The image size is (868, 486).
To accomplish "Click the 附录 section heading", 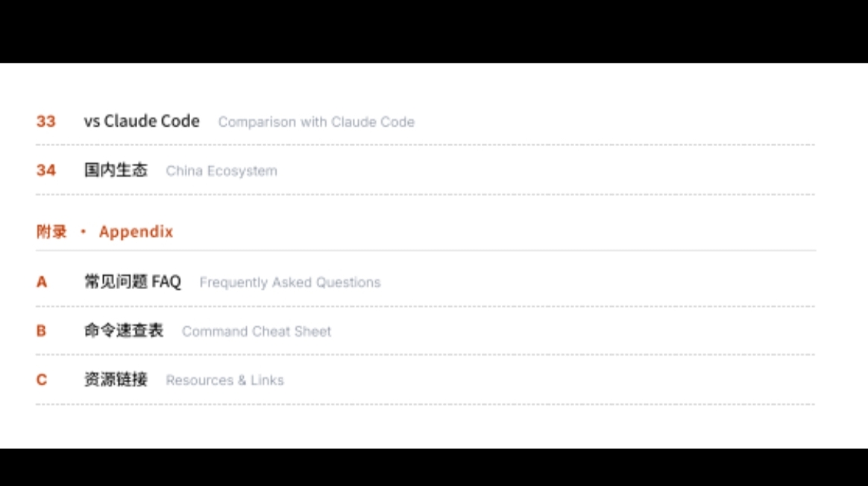I will (x=51, y=232).
